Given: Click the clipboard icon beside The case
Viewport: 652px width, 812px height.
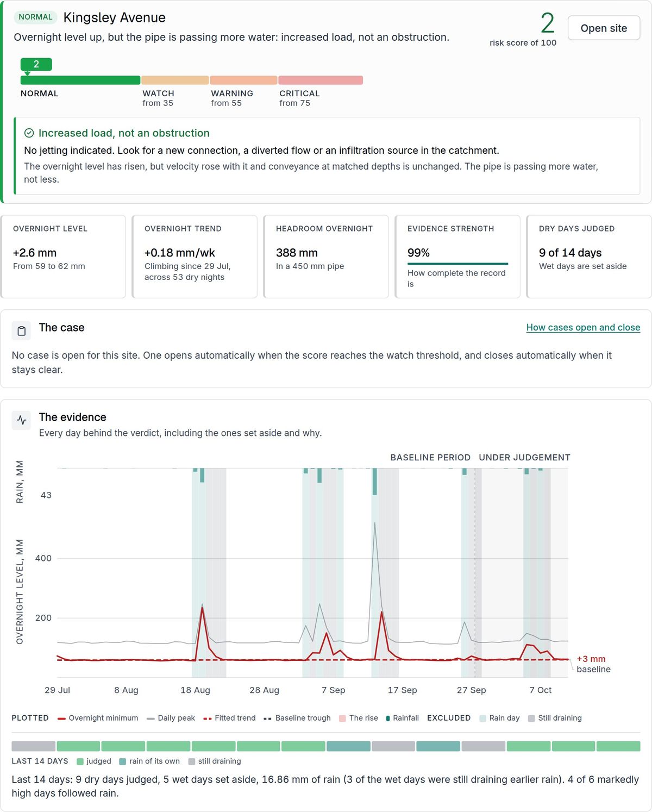Looking at the screenshot, I should coord(21,330).
